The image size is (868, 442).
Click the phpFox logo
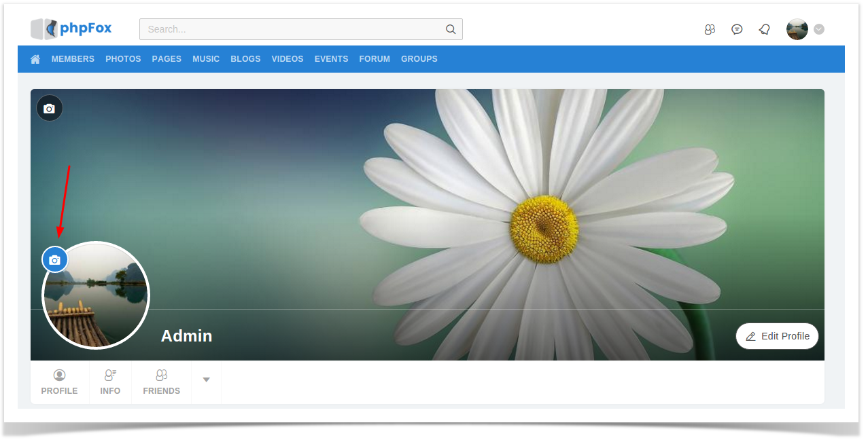(71, 29)
